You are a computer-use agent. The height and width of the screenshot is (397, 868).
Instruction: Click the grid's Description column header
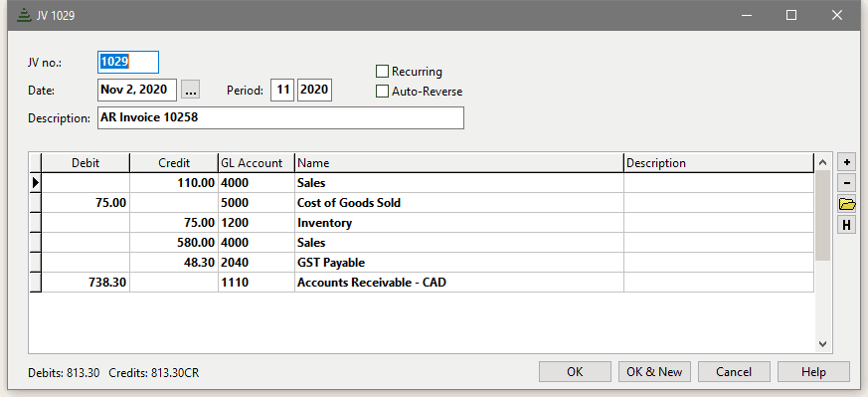point(719,163)
